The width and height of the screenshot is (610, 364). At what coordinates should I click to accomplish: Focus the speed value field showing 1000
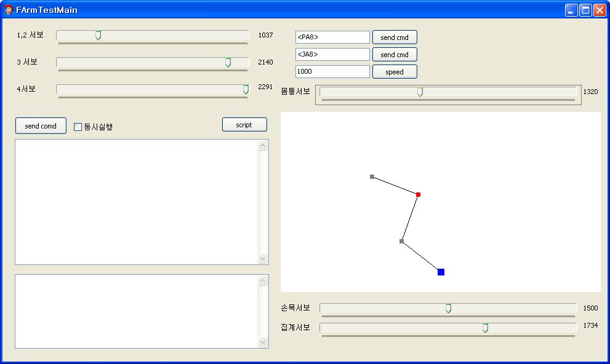pyautogui.click(x=332, y=72)
